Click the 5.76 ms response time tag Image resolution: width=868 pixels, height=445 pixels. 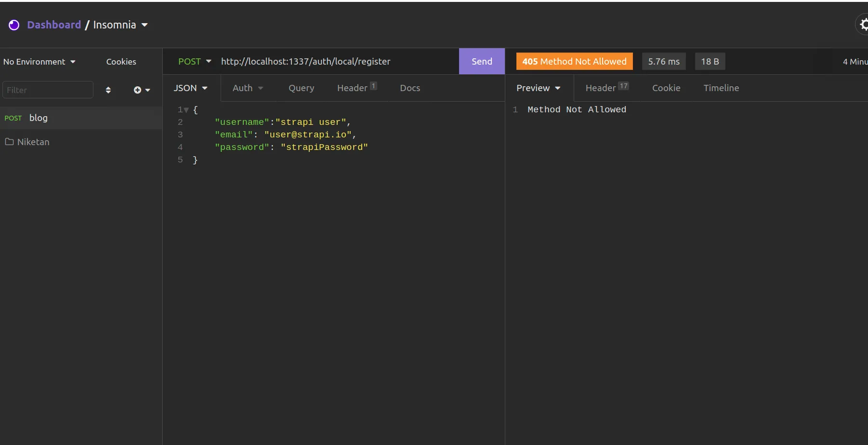[664, 61]
